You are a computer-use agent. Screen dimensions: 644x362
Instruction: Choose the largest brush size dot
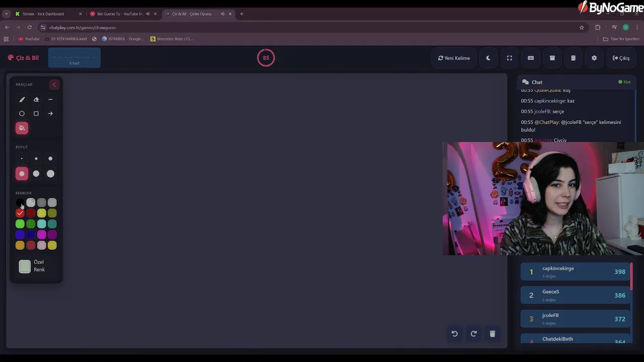click(x=50, y=174)
